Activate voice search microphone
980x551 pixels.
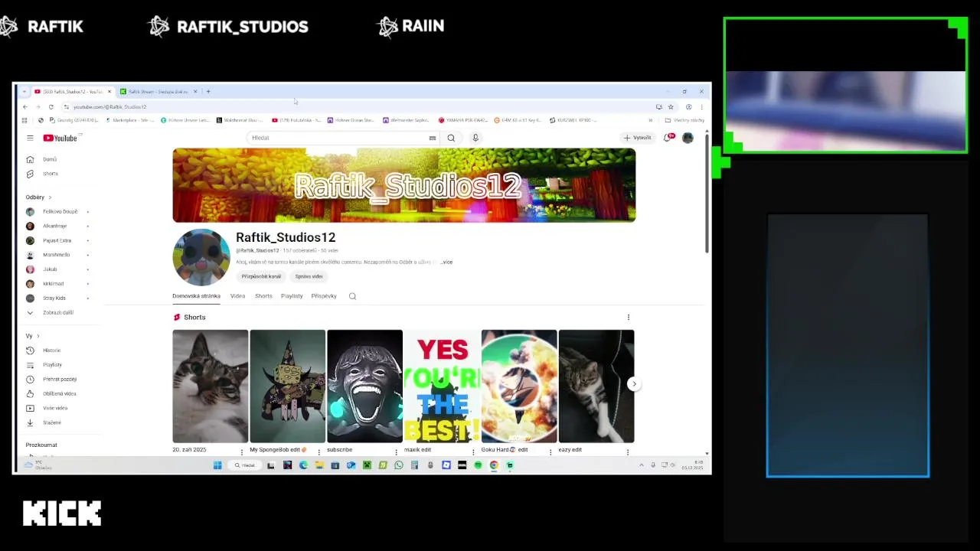pos(475,138)
